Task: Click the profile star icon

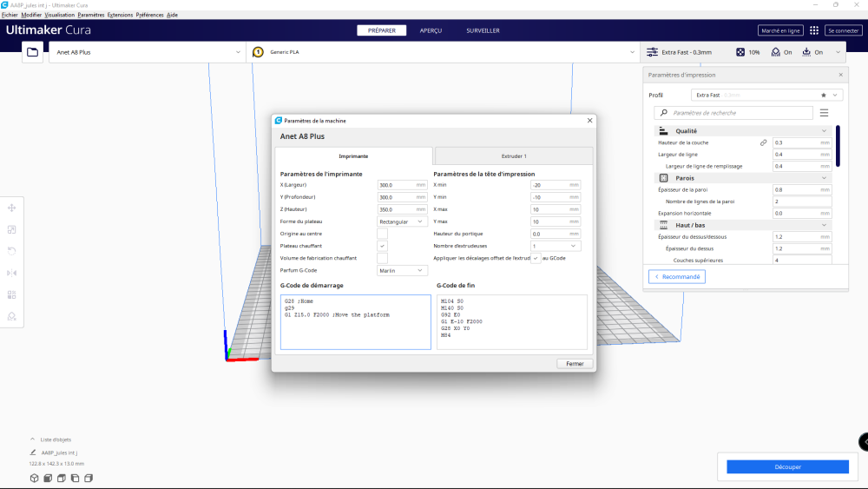Action: (824, 96)
